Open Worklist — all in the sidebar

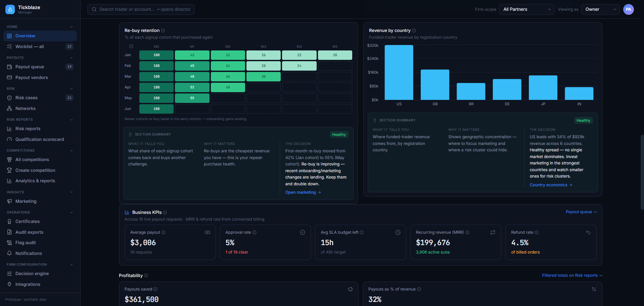point(40,47)
